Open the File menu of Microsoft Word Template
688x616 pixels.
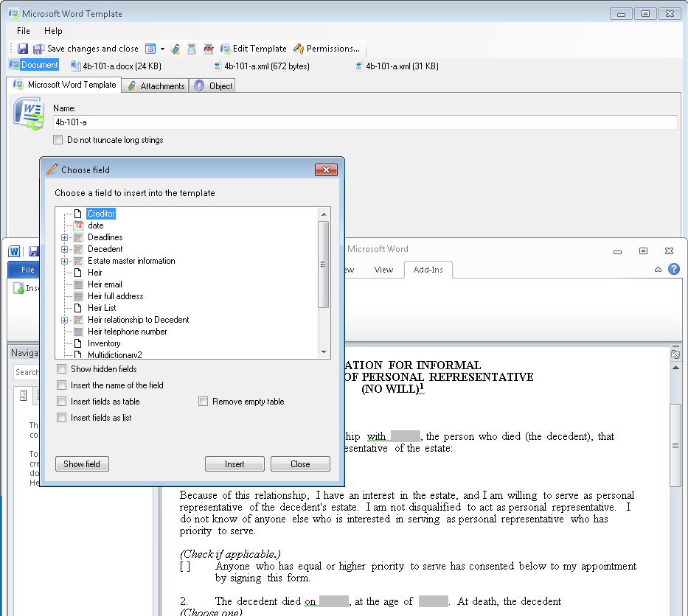pos(24,31)
